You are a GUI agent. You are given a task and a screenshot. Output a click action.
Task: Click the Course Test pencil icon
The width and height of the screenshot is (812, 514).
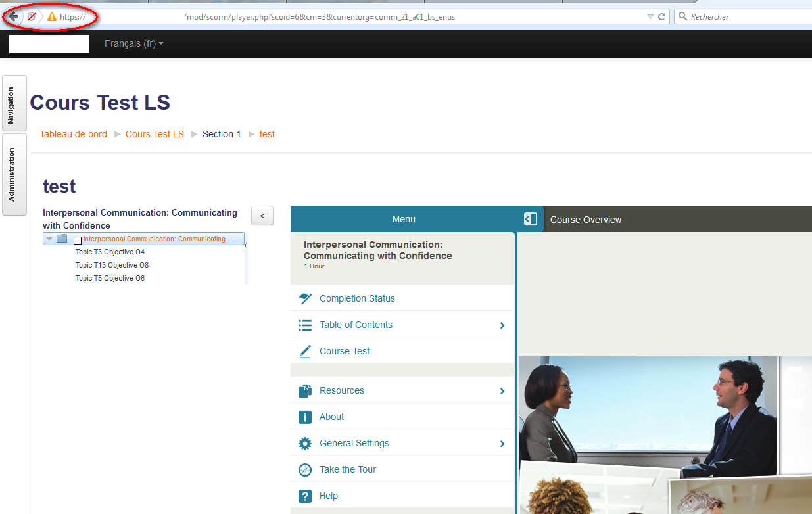click(x=305, y=352)
